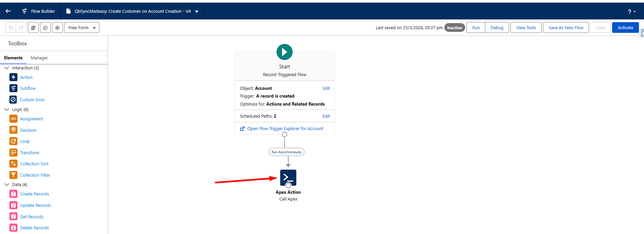Click the green Start play icon
This screenshot has width=644, height=234.
pos(285,52)
